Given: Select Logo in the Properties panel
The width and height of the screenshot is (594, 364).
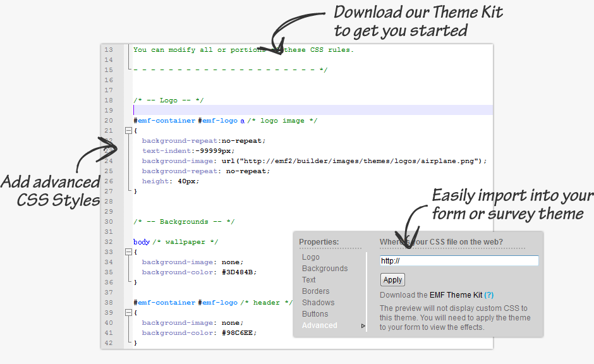Looking at the screenshot, I should tap(310, 257).
